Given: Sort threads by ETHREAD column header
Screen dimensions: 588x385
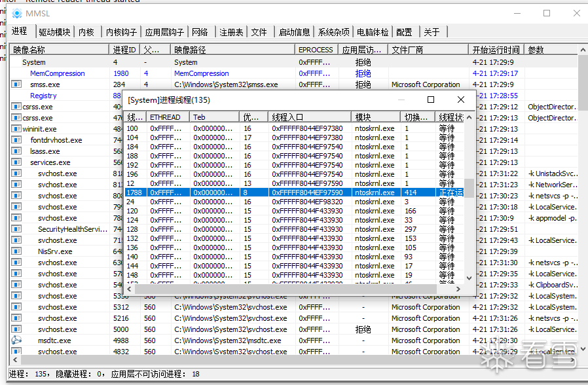Looking at the screenshot, I should [168, 117].
